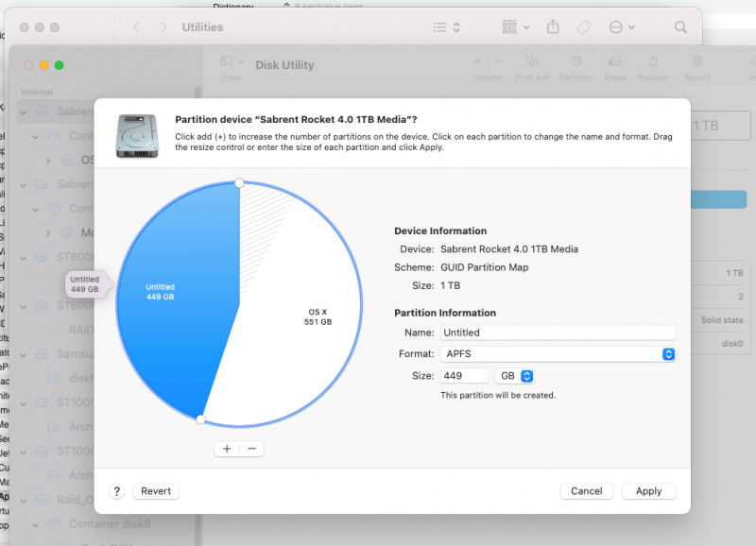Click the GUID Partition Map scheme text
Image resolution: width=756 pixels, height=546 pixels.
pos(484,267)
